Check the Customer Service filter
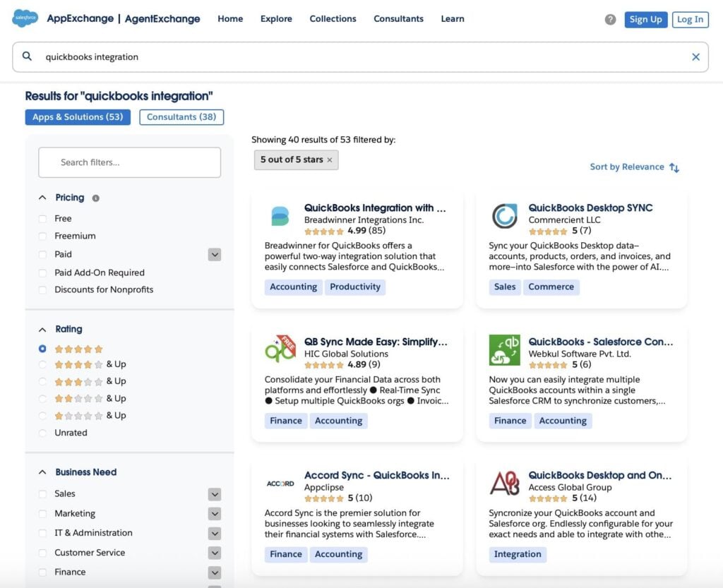 tap(42, 553)
